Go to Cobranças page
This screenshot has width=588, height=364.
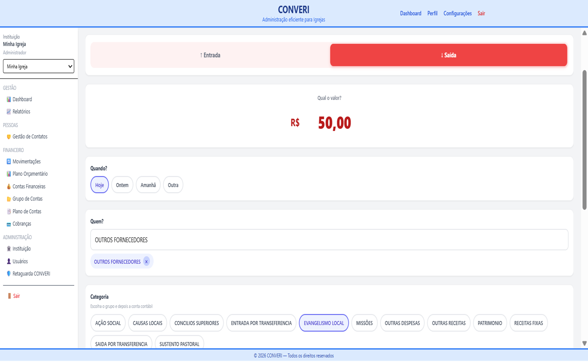click(x=22, y=224)
